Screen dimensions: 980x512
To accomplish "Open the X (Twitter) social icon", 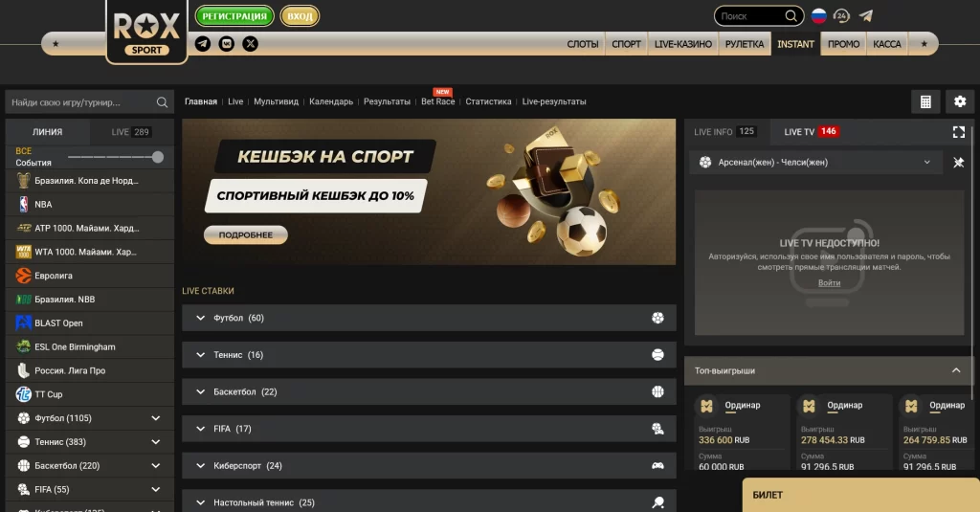I will pos(250,44).
